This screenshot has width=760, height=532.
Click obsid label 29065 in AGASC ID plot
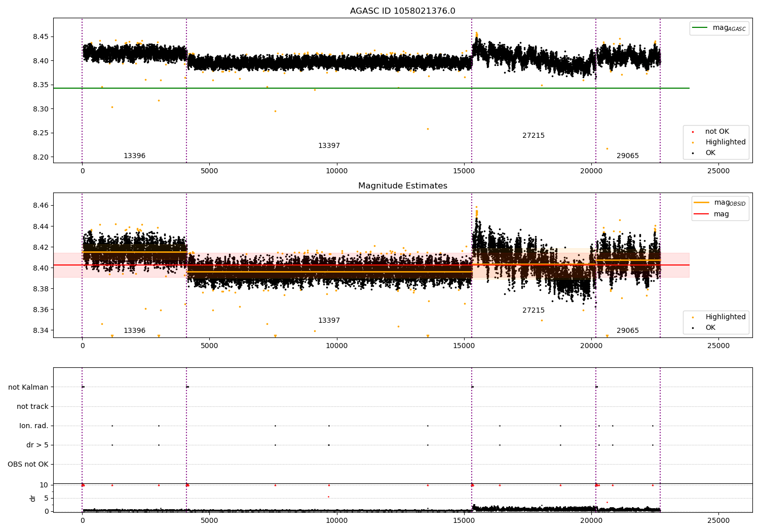[x=628, y=156]
